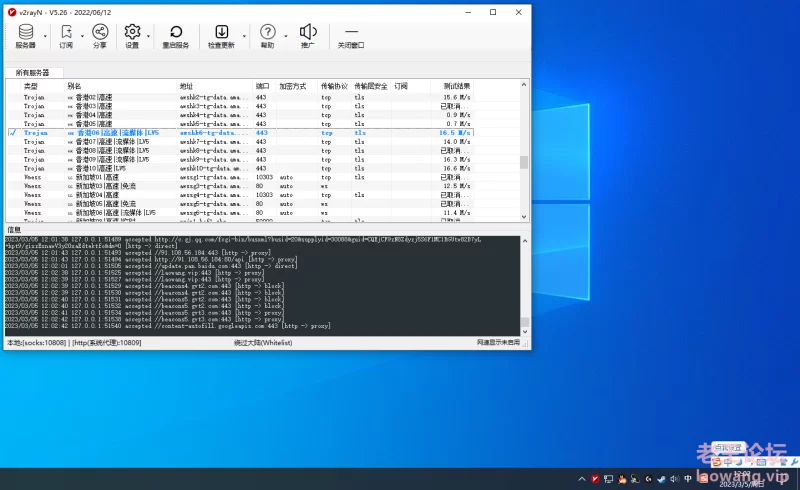Select the 新加坡04|高速 Vmess row

(x=240, y=195)
